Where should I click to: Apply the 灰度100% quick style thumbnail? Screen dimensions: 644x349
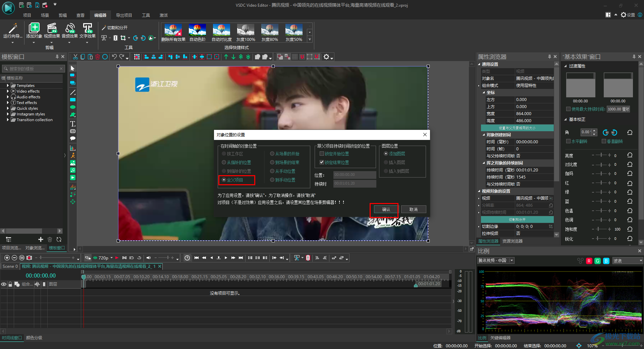pos(246,33)
